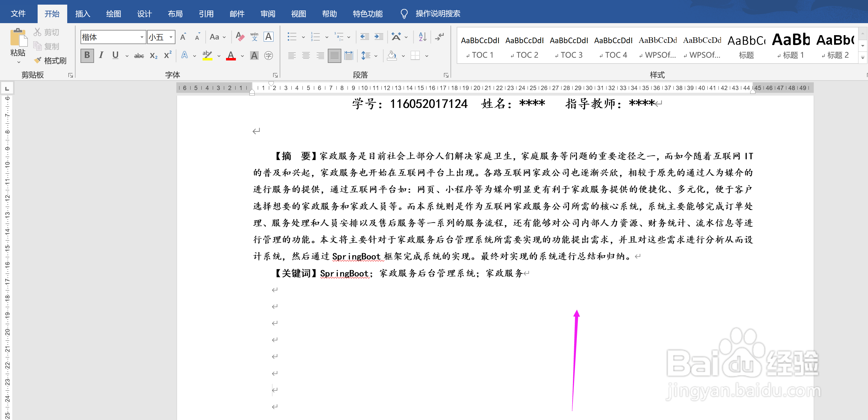Click the multilevel list icon

(x=339, y=37)
